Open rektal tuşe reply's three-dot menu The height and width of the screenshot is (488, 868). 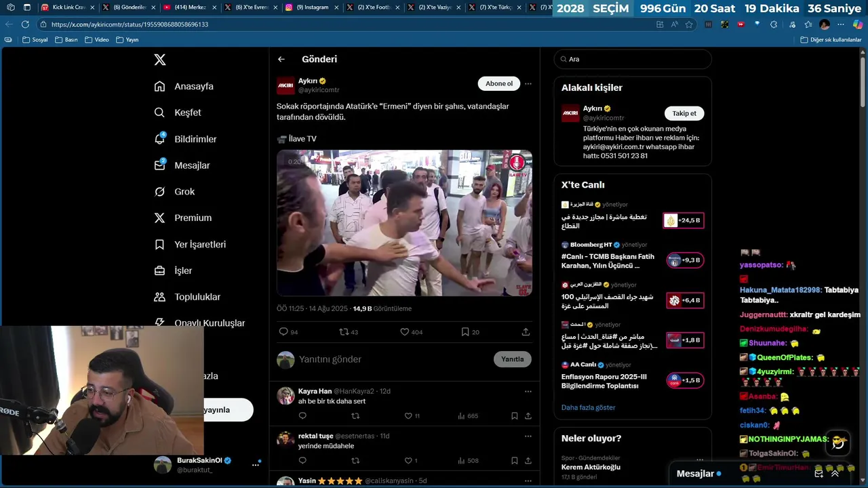(528, 436)
